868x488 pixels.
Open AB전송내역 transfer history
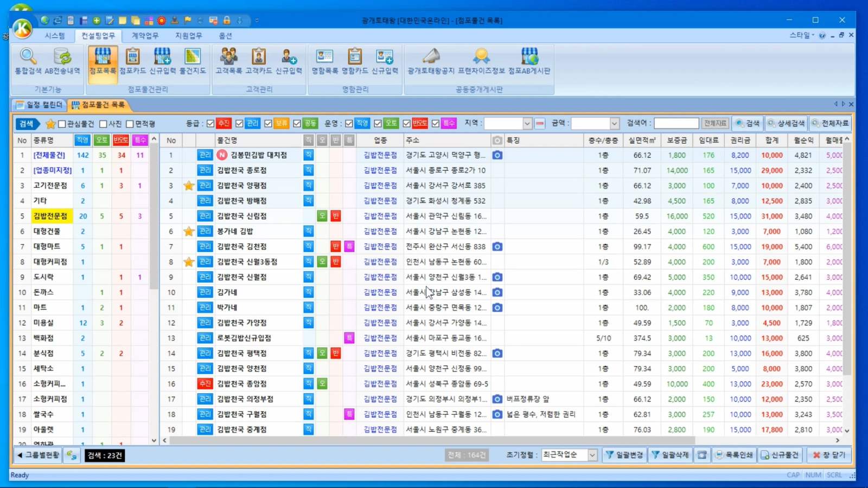[62, 61]
